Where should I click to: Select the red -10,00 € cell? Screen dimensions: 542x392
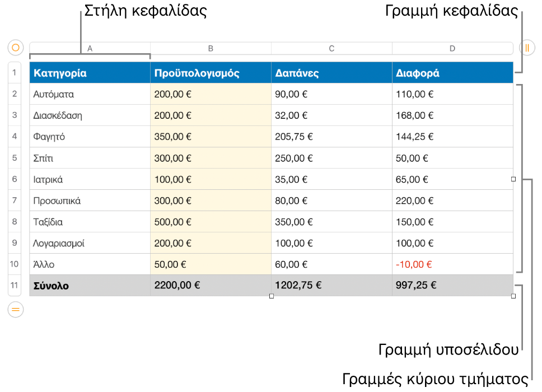pos(452,264)
